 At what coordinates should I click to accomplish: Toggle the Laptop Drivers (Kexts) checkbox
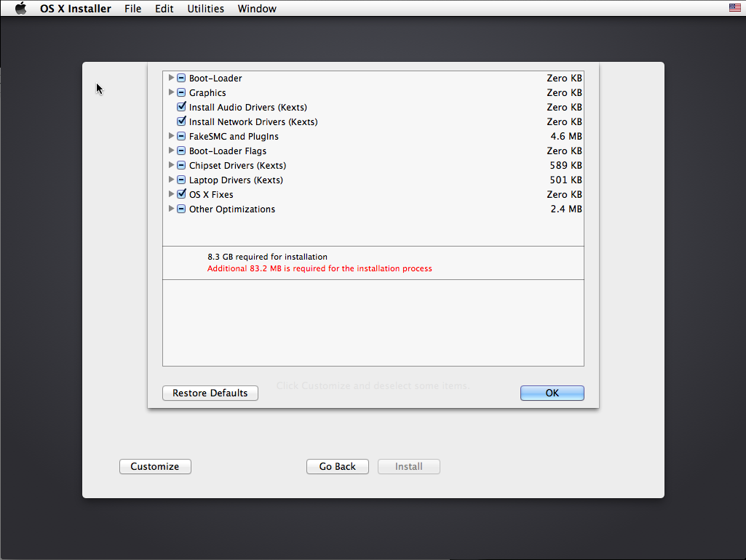[x=181, y=180]
